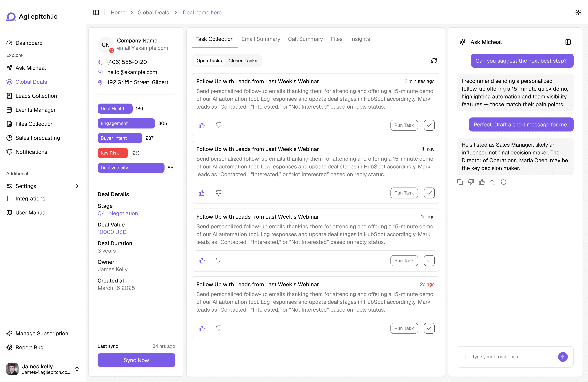The image size is (588, 382).
Task: Click the refresh tasks icon
Action: [x=434, y=61]
